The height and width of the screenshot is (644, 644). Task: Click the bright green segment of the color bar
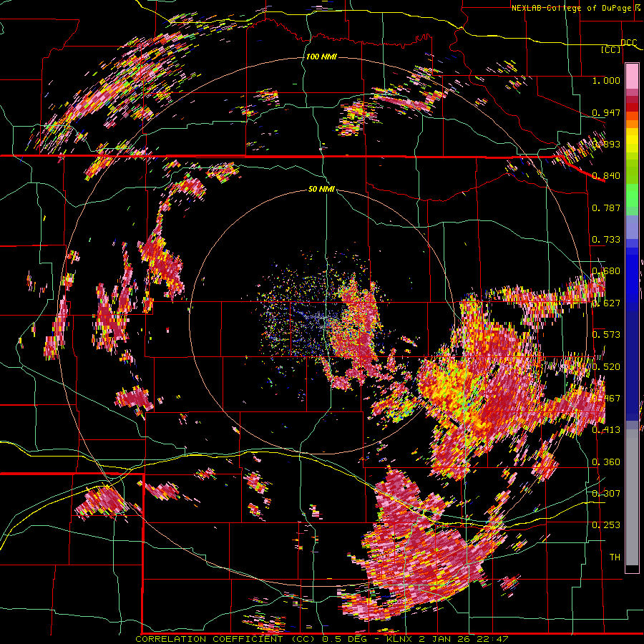[x=632, y=194]
